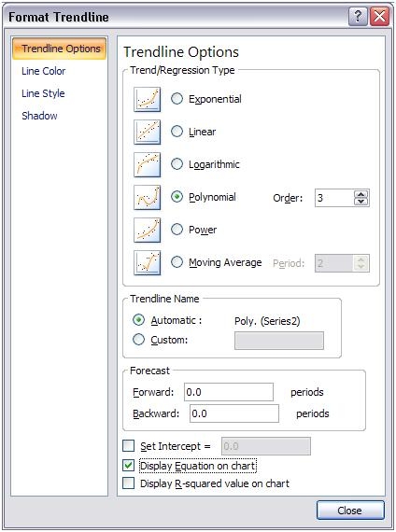The image size is (396, 532).
Task: Enable the Set Intercept checkbox
Action: tap(128, 446)
